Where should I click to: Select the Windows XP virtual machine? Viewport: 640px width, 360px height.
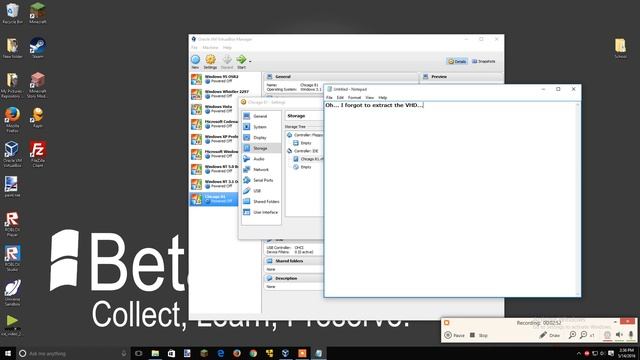point(214,139)
